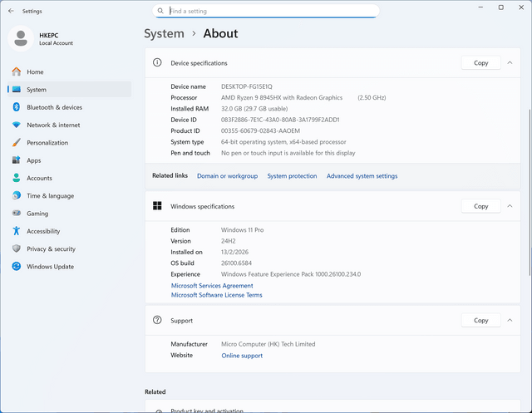Screen dimensions: 532x413
Task: Click the device name DESKTOP-FG15E1Q
Action: [247, 86]
